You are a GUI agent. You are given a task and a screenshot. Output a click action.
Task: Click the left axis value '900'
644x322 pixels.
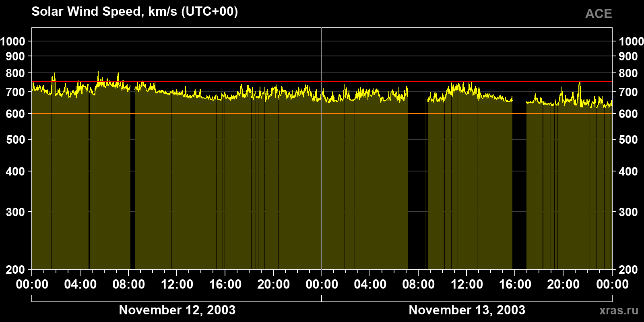coord(15,56)
